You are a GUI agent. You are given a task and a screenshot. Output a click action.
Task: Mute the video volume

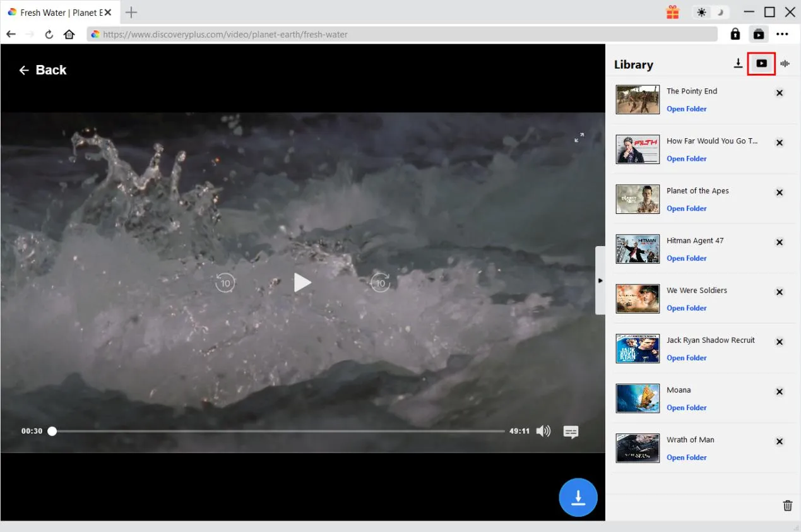click(543, 431)
